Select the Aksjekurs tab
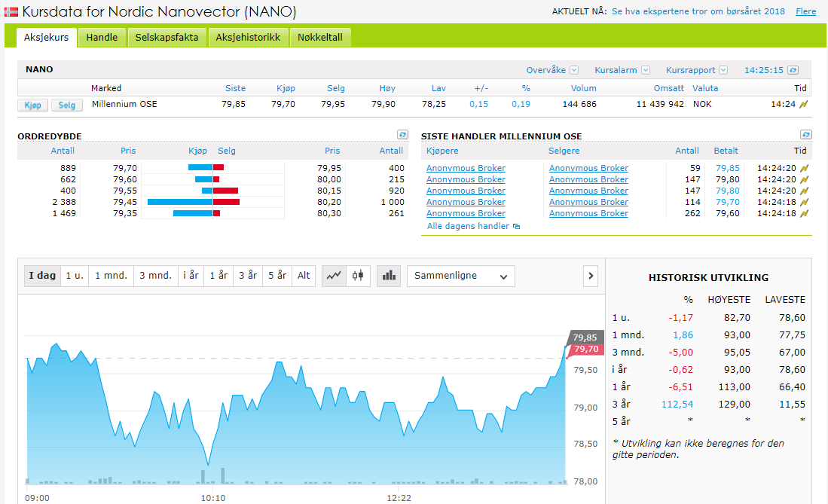Screen dimensions: 828x504 coord(47,38)
